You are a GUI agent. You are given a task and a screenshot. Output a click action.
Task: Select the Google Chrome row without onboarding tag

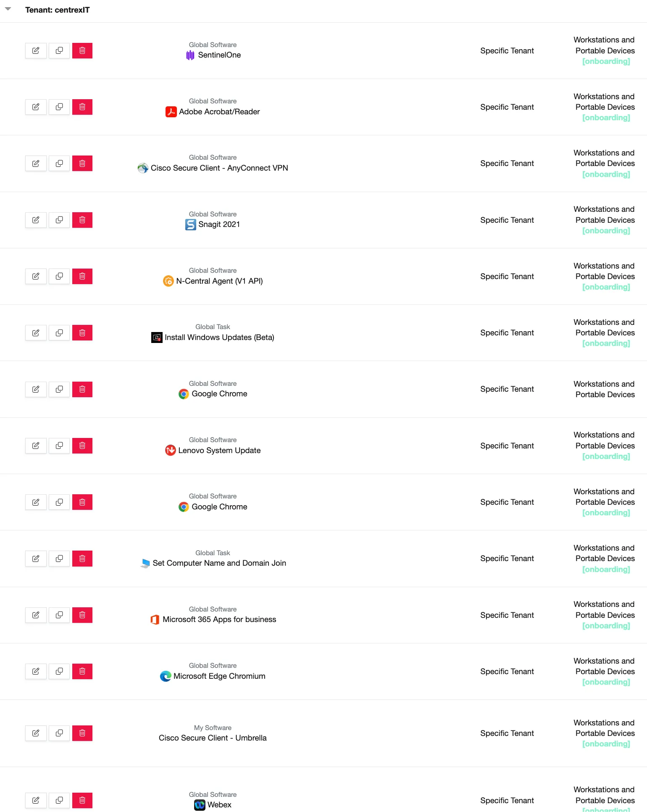(323, 389)
